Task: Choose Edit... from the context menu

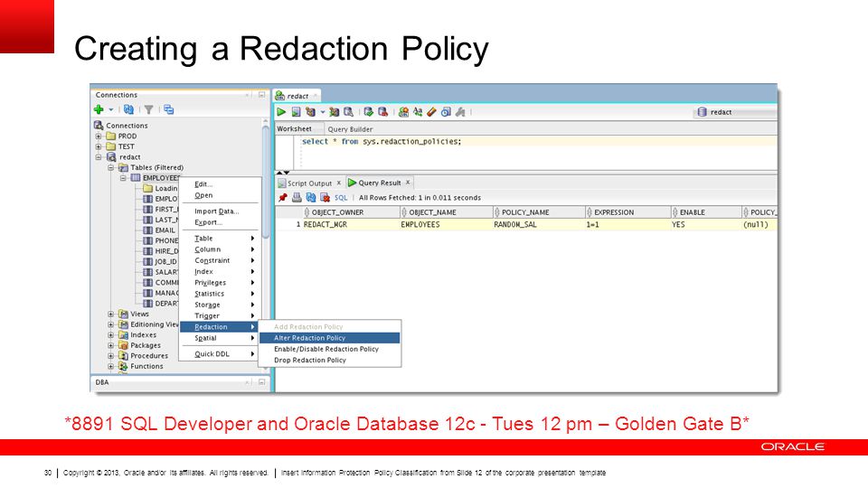Action: 220,184
